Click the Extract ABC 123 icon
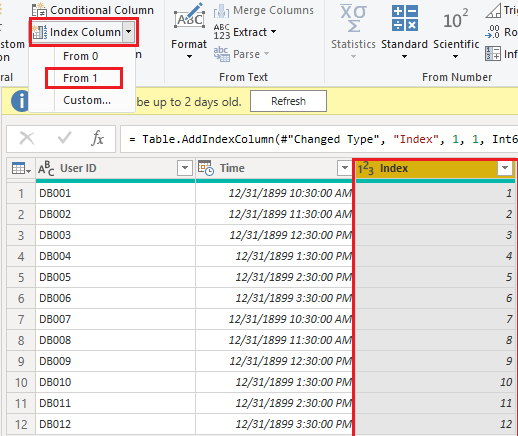518x436 pixels. [222, 32]
